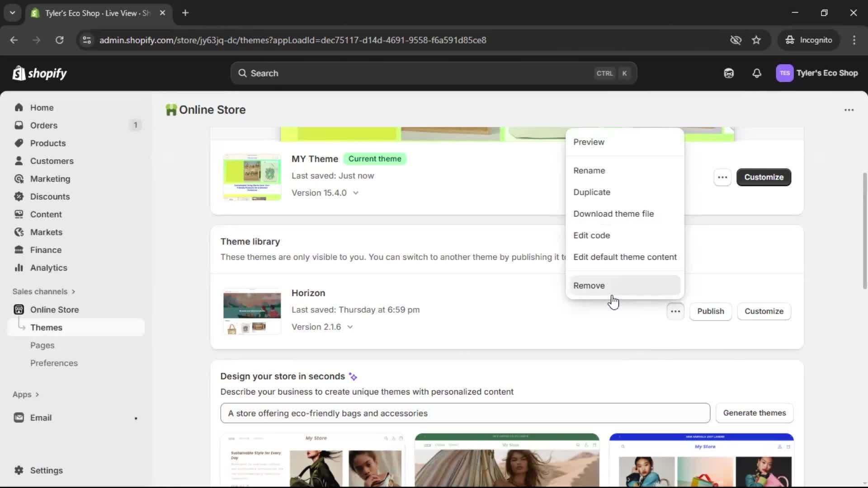Expand Sales channels in sidebar
868x488 pixels.
[x=44, y=291]
